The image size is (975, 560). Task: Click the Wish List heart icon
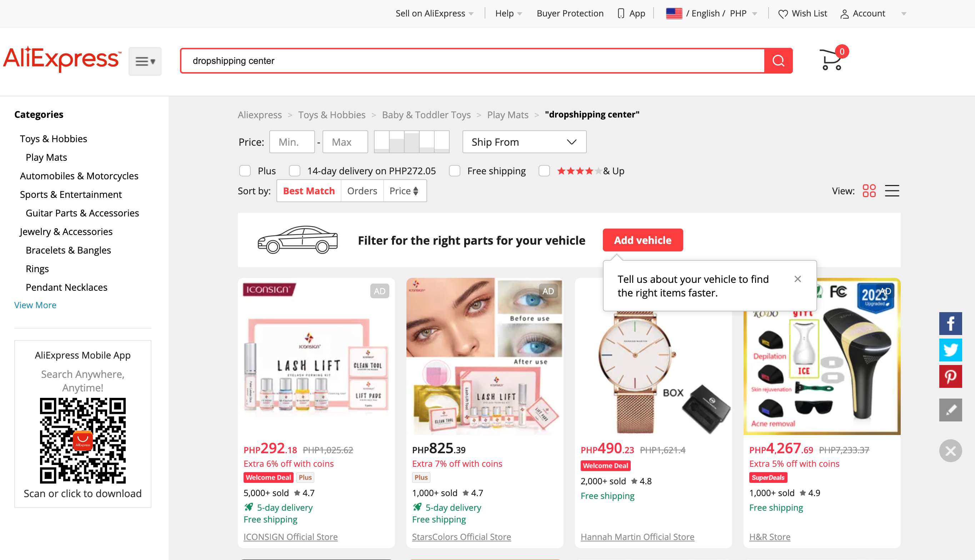point(783,14)
